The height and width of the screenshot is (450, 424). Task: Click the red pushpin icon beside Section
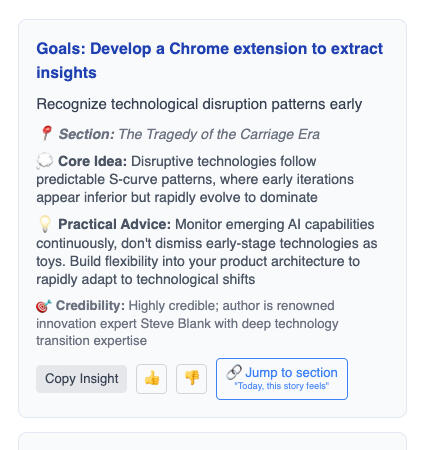point(46,134)
